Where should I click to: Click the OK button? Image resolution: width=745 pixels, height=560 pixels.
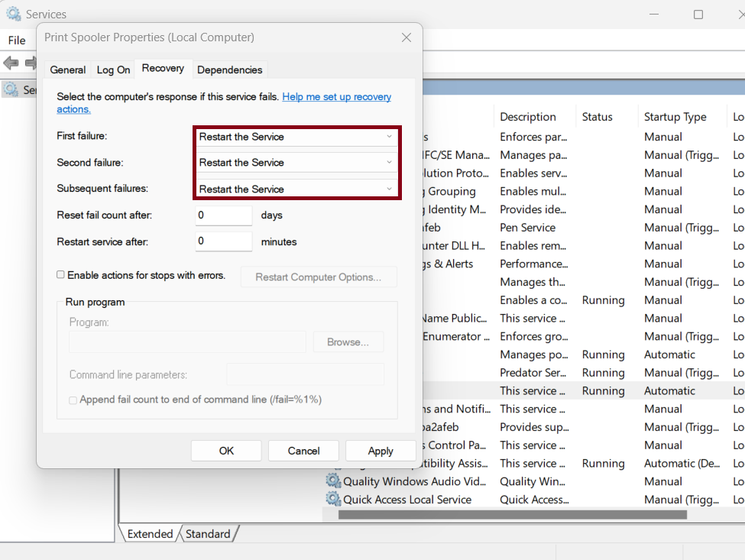tap(225, 450)
